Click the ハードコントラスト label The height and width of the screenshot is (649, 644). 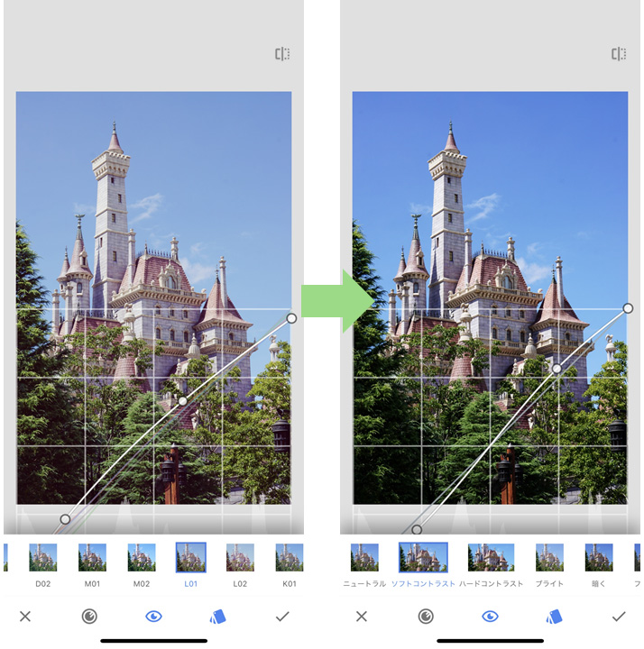tap(492, 584)
